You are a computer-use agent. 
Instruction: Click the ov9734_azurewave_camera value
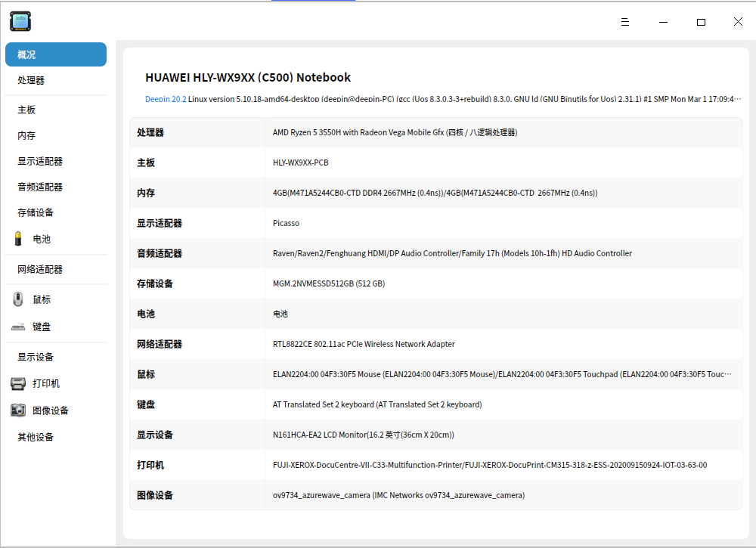tap(398, 495)
